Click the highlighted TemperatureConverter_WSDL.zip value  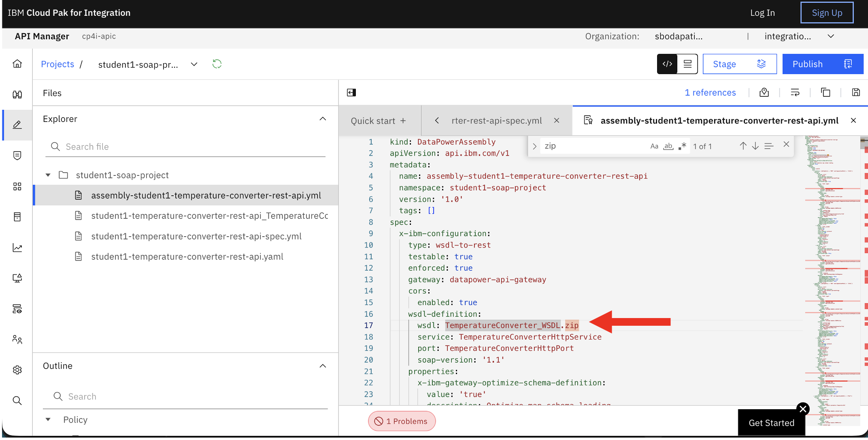(512, 325)
